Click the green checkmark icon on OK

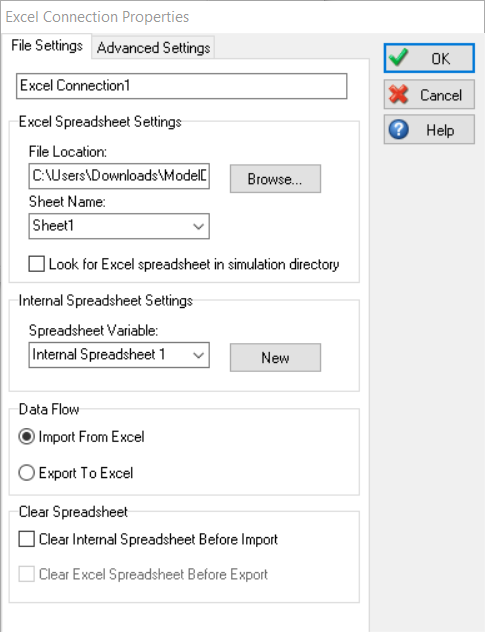(399, 58)
